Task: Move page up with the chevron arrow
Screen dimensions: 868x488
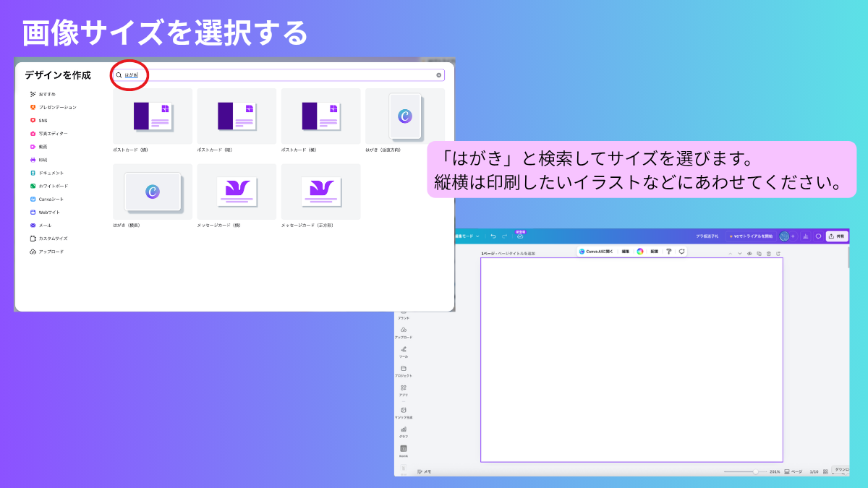Action: 730,254
